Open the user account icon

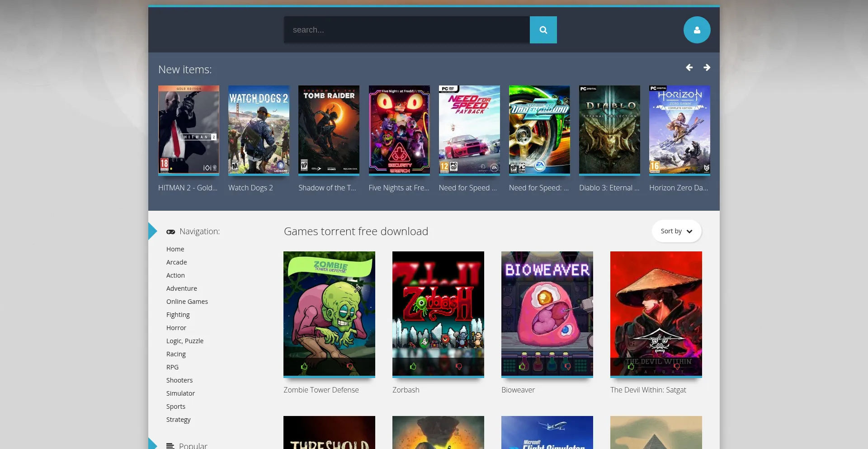(x=697, y=29)
